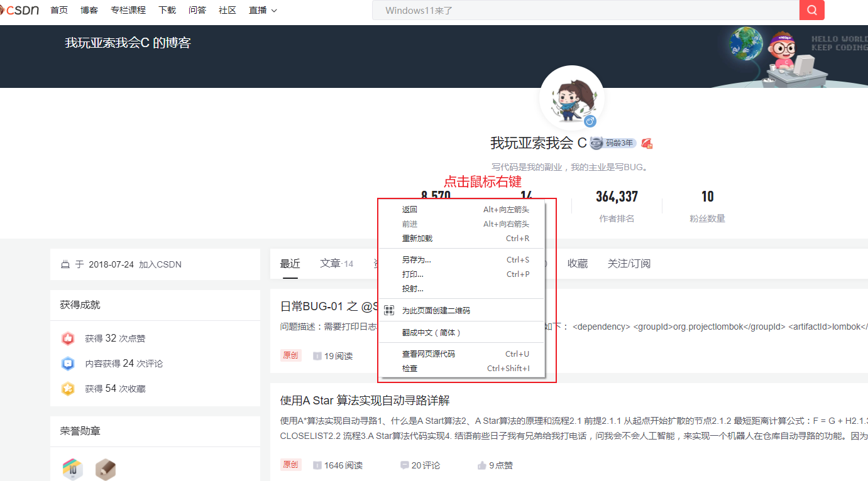Click the 原创 tag beside 1646阅读
The height and width of the screenshot is (481, 868).
coord(291,465)
